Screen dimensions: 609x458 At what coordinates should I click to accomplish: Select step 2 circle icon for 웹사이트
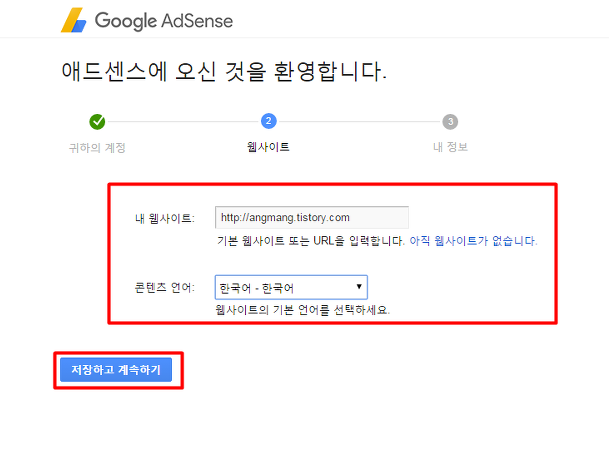[268, 121]
